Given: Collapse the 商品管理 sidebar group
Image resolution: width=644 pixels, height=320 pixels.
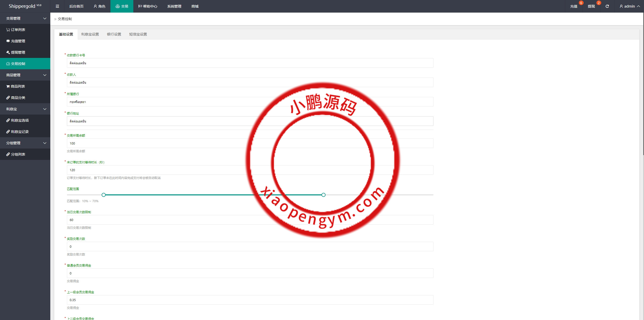Looking at the screenshot, I should pyautogui.click(x=25, y=75).
